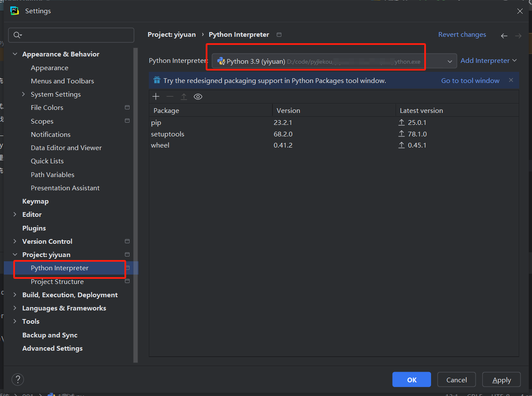Select the pip package row
The width and height of the screenshot is (532, 396).
click(334, 122)
